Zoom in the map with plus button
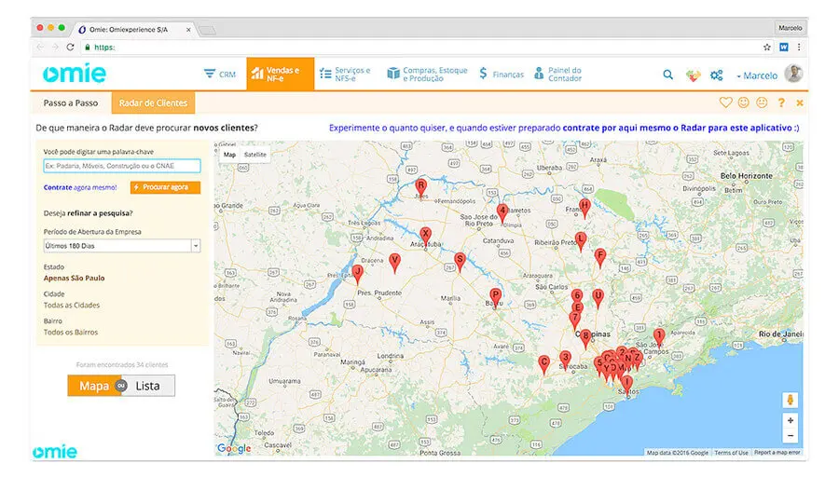The height and width of the screenshot is (504, 839). [791, 420]
